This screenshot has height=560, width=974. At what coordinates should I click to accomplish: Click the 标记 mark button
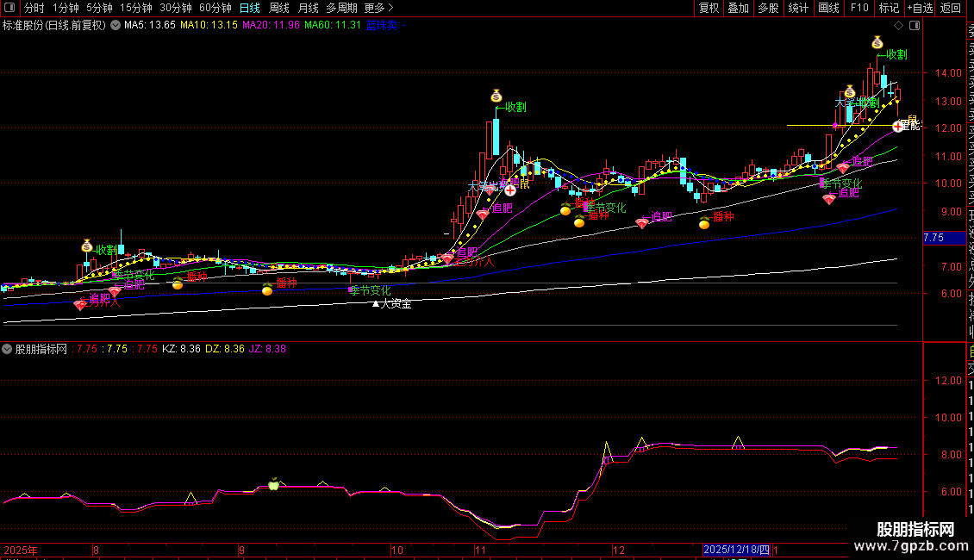click(x=889, y=8)
